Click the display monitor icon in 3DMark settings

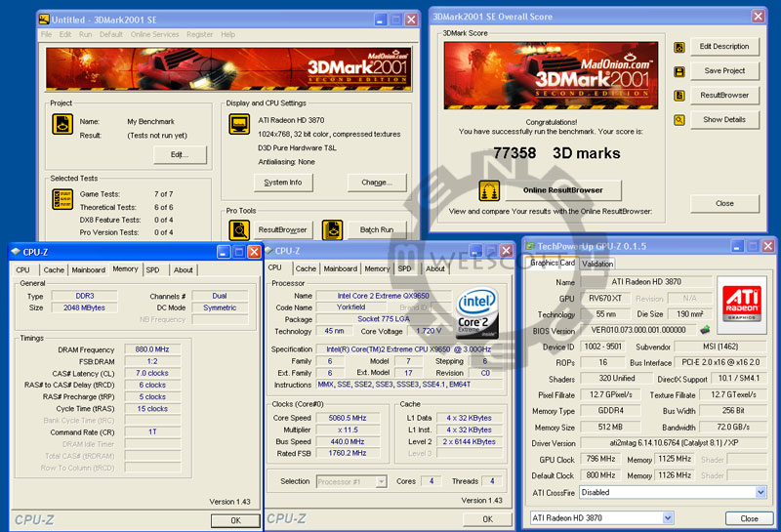tap(239, 124)
